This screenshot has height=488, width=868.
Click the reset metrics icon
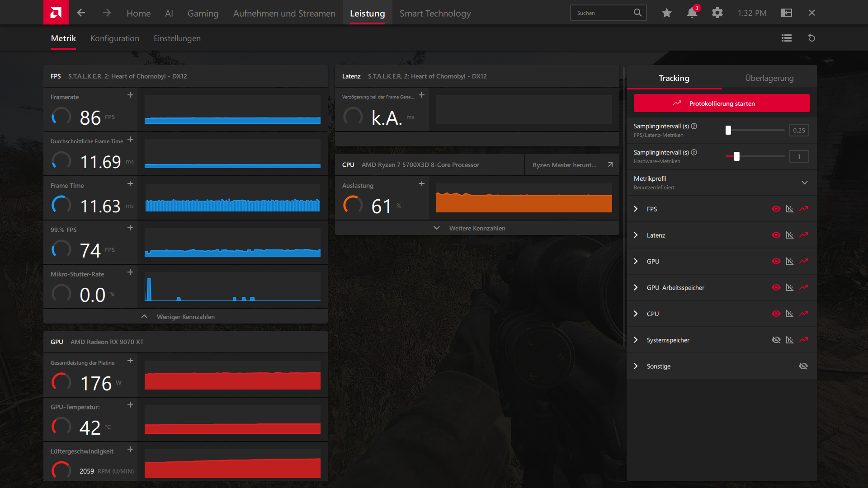[x=811, y=38]
